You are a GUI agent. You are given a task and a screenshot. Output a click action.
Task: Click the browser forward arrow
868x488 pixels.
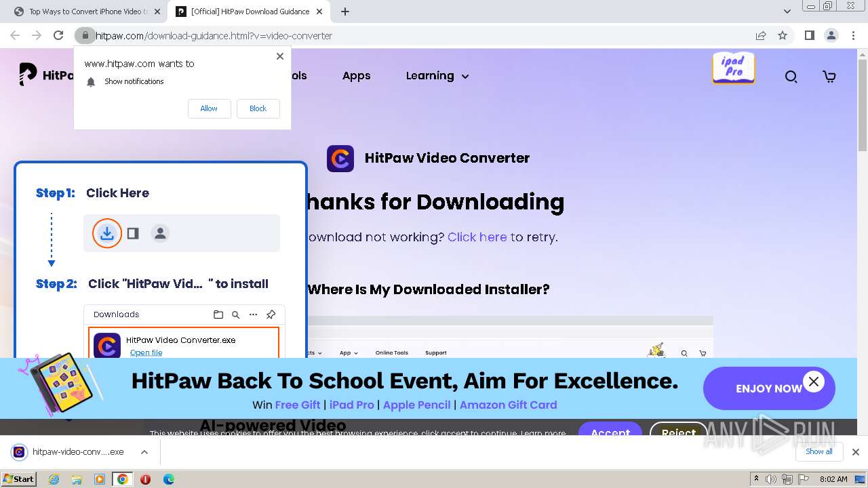point(37,35)
